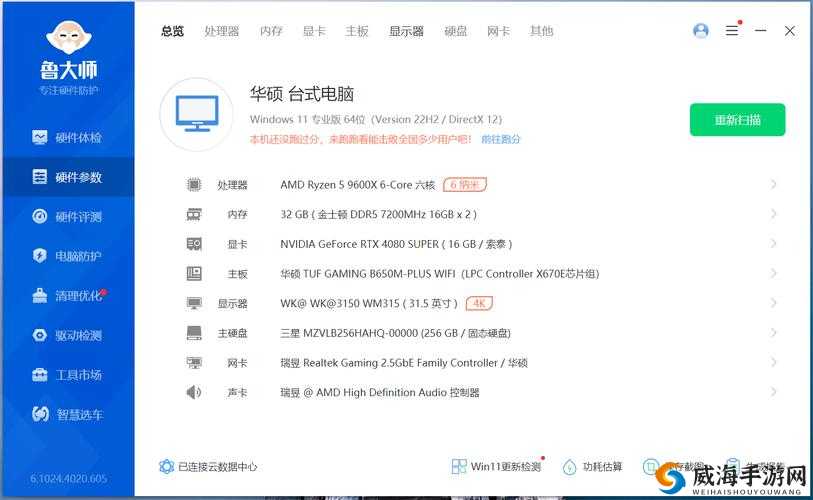Expand the 显卡 row chevron
Image resolution: width=813 pixels, height=500 pixels.
pyautogui.click(x=773, y=244)
